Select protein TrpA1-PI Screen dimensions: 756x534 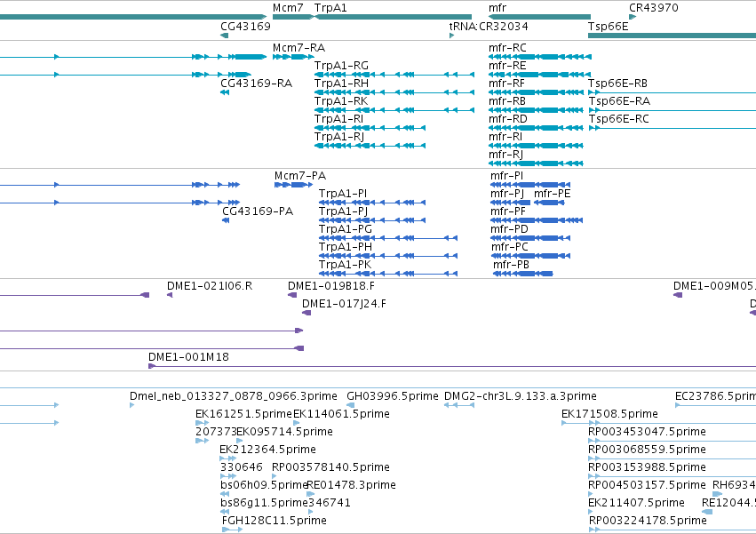pos(343,194)
